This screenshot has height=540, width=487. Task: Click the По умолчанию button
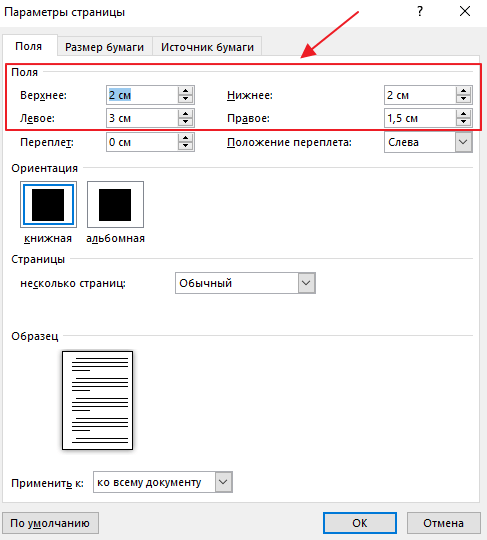pos(50,523)
